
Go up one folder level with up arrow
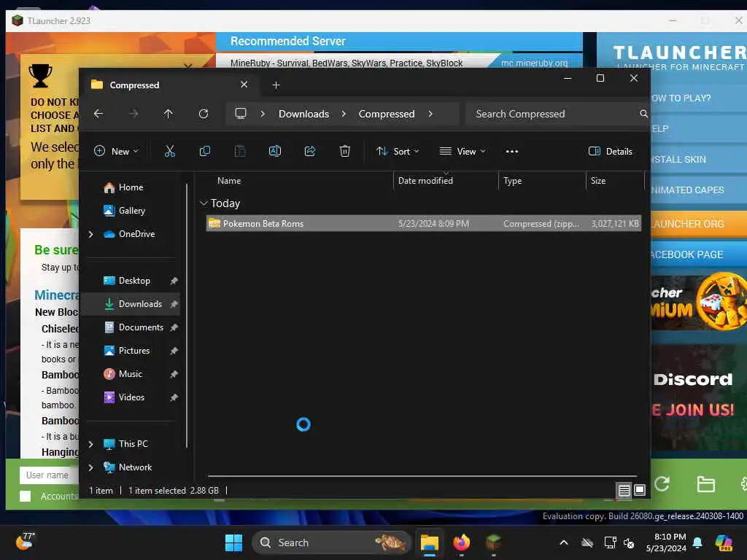tap(169, 114)
